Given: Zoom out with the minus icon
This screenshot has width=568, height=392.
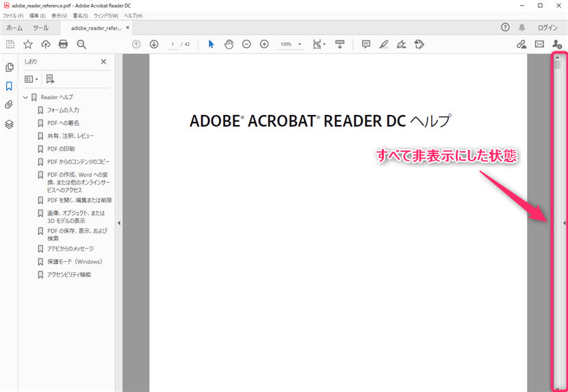Looking at the screenshot, I should (x=246, y=44).
